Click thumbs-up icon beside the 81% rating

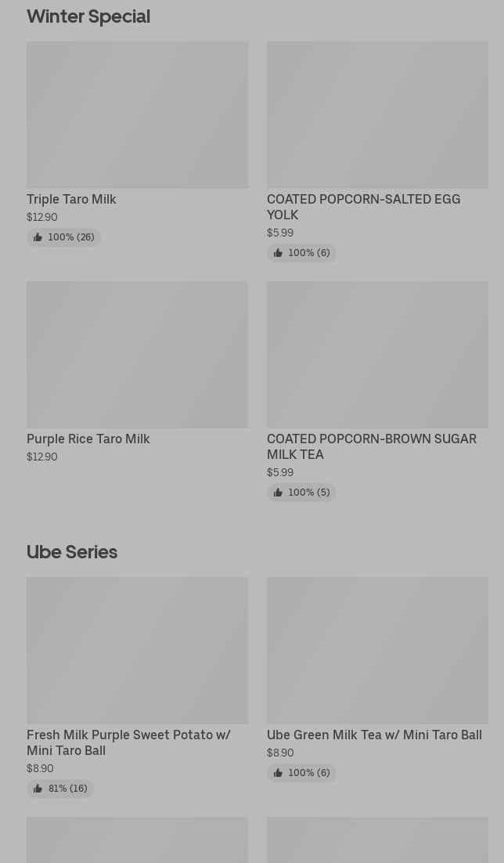38,789
